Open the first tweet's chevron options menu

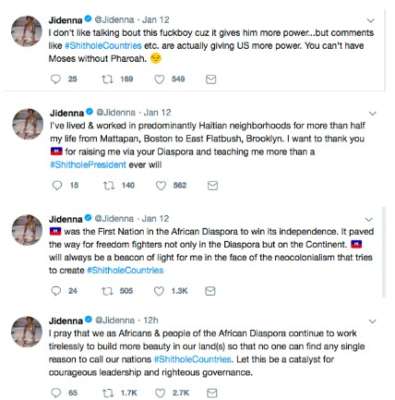point(371,21)
